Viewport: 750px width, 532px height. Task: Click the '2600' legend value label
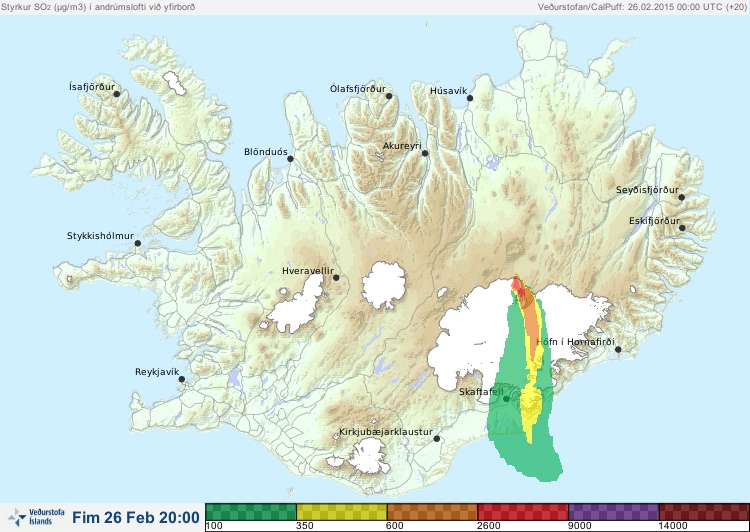click(488, 526)
